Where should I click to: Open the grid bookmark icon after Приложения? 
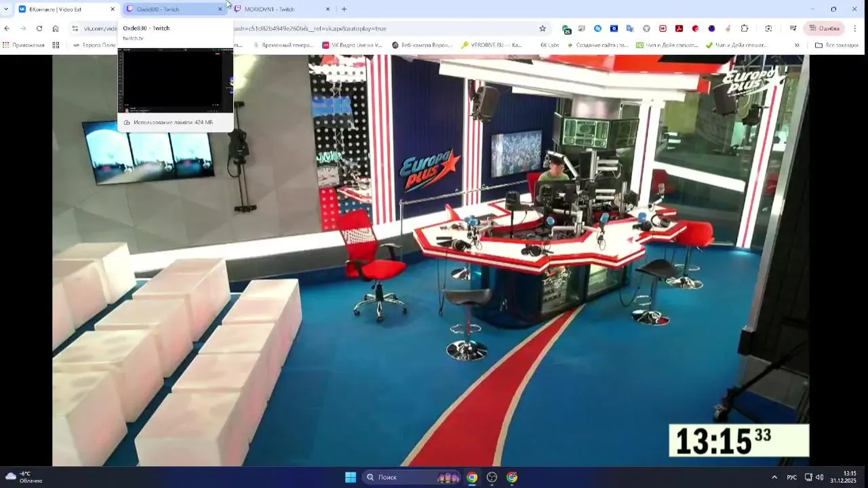(56, 45)
